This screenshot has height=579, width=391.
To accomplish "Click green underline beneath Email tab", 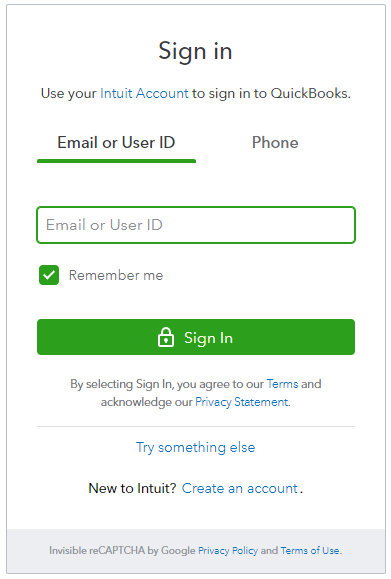I will click(116, 161).
